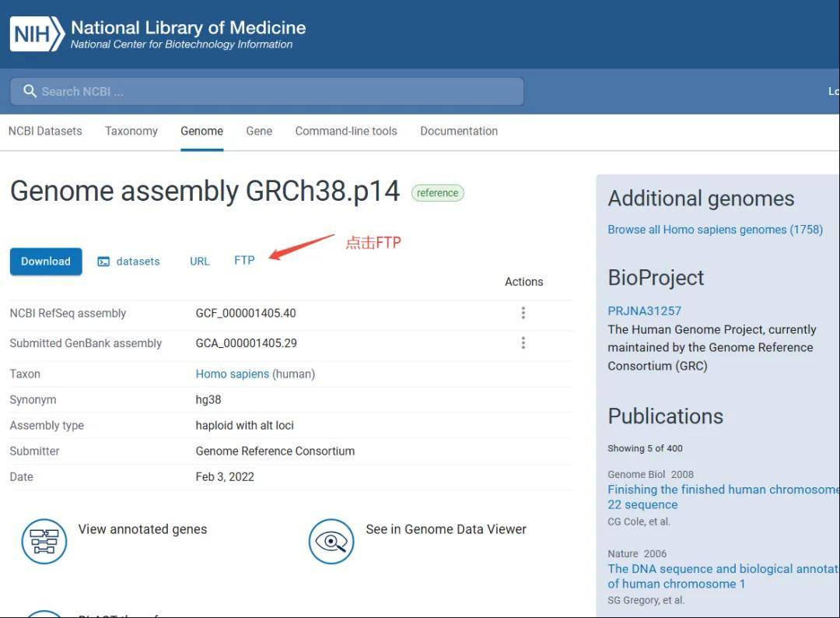Click the green reference badge
The image size is (840, 618).
[438, 193]
